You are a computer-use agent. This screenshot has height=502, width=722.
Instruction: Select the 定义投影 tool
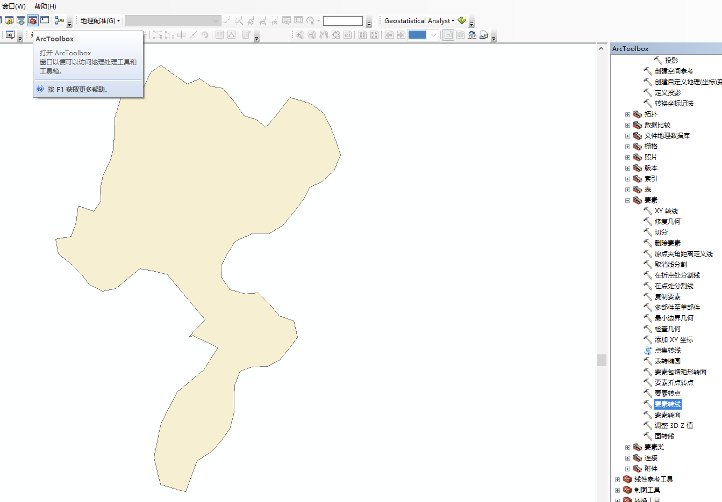[667, 92]
